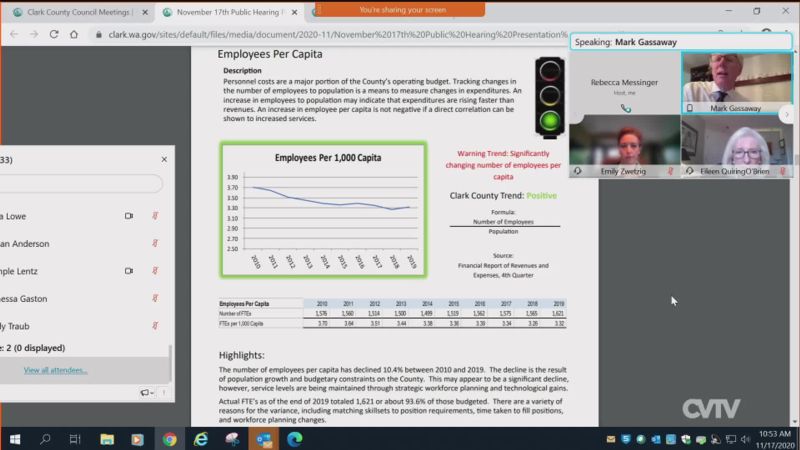This screenshot has width=800, height=450.
Task: Open Chrome from the Windows taskbar
Action: point(169,439)
